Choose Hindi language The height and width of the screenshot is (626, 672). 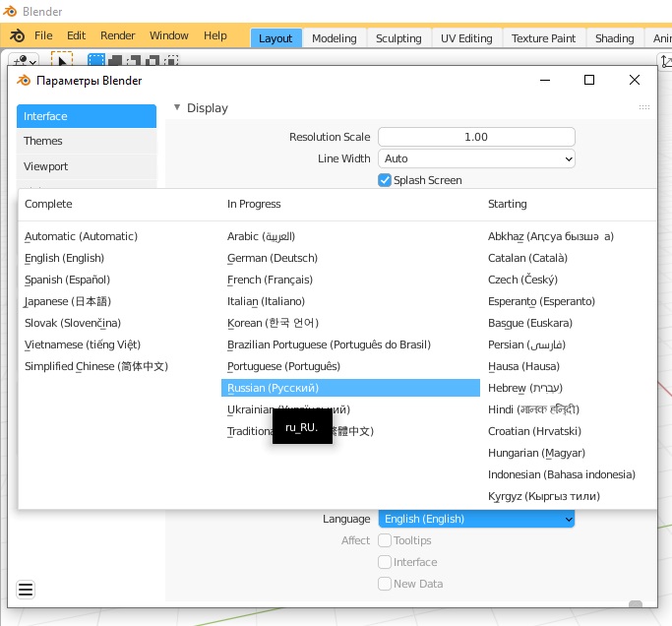tap(533, 409)
